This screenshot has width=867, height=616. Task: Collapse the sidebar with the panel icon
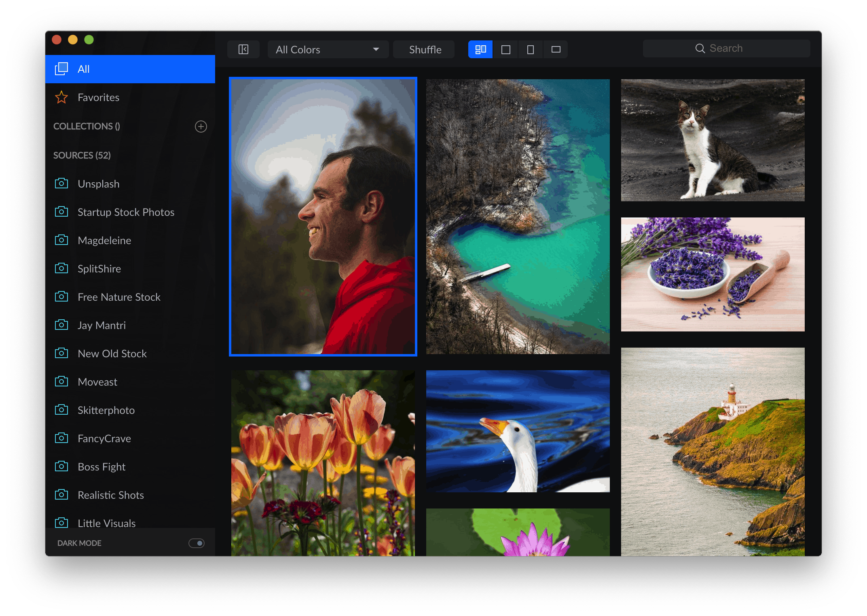[x=243, y=49]
